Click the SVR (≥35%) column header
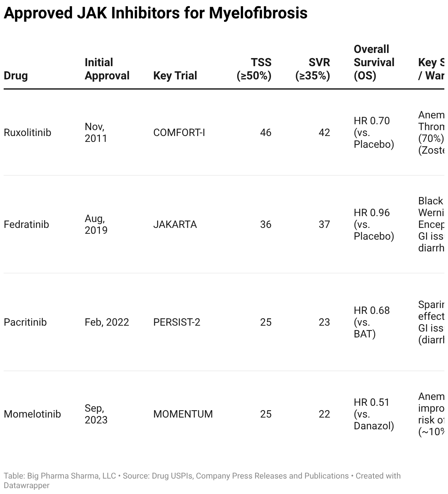Screen dimensions: 448x494 point(313,69)
